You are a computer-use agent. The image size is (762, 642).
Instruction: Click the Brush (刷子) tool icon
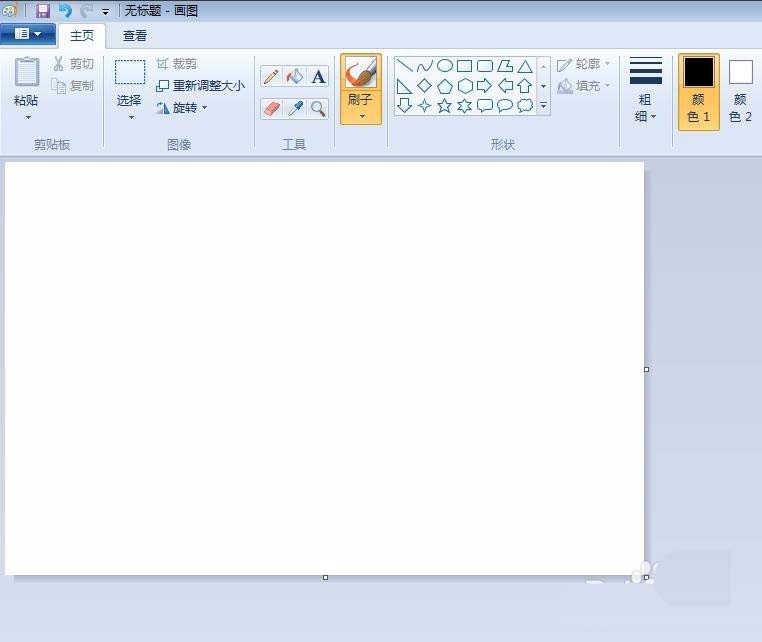coord(361,73)
